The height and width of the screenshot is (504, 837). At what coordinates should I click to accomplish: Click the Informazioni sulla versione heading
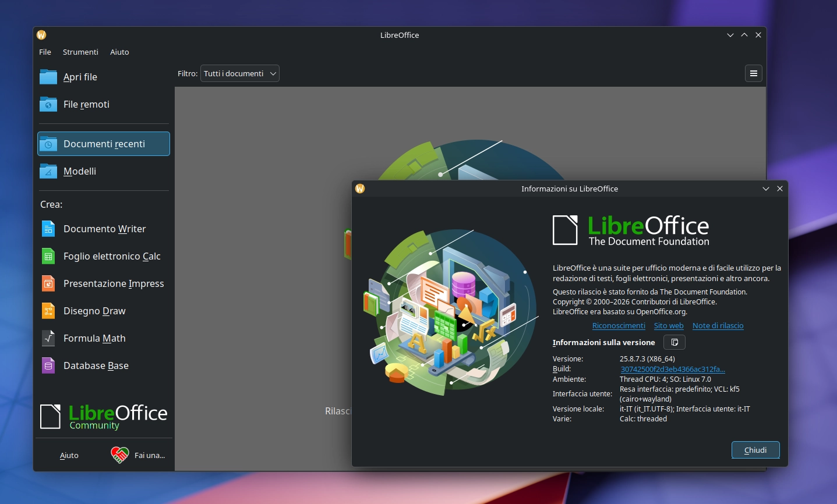point(604,342)
